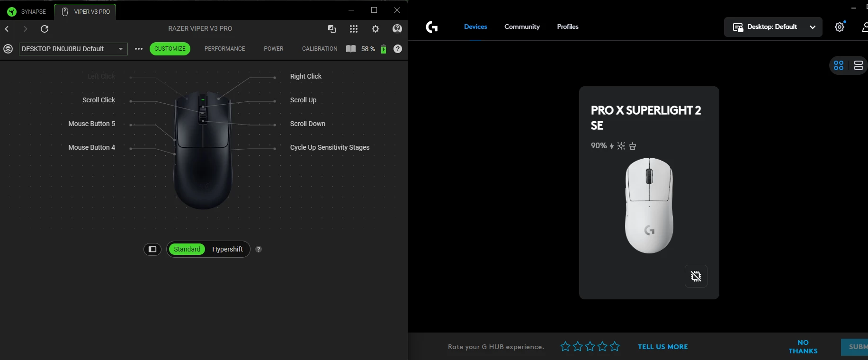Select the Scroll Up assignment

[303, 100]
